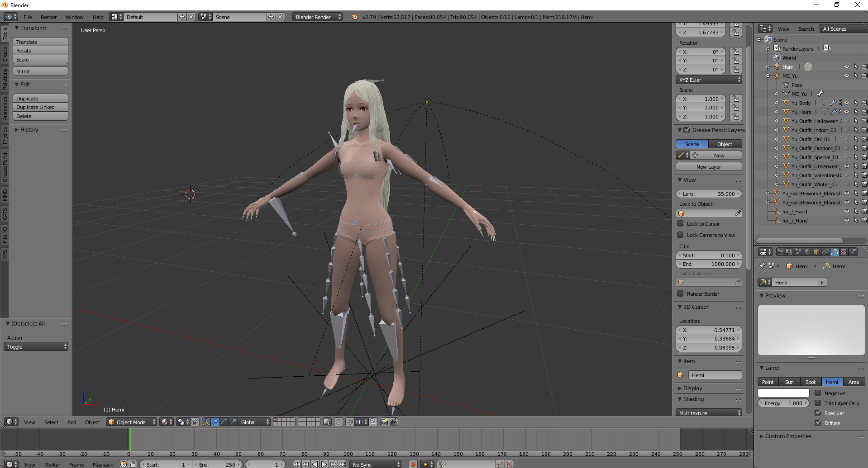Toggle visibility of Yu_Body object

(847, 103)
